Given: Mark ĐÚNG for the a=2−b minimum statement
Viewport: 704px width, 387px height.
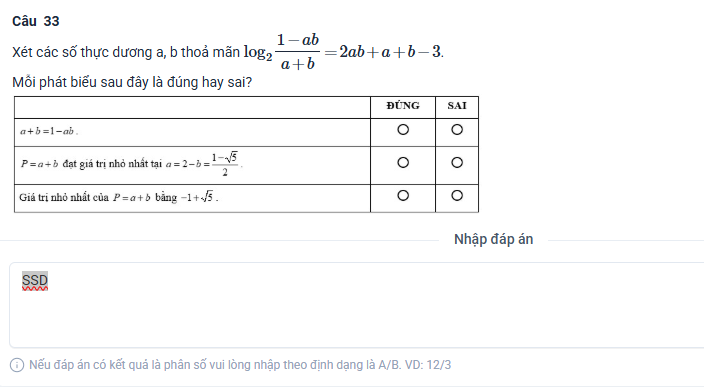Looking at the screenshot, I should [403, 163].
